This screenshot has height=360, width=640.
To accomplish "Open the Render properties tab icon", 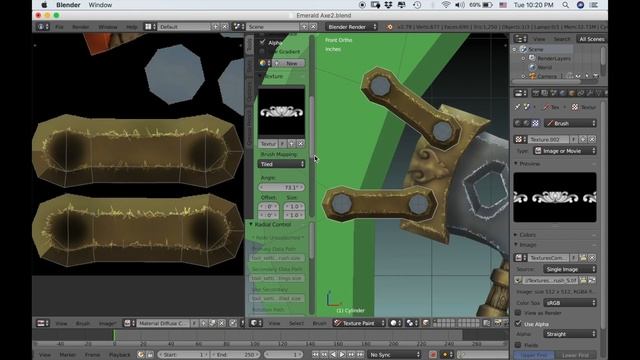I will click(x=536, y=93).
